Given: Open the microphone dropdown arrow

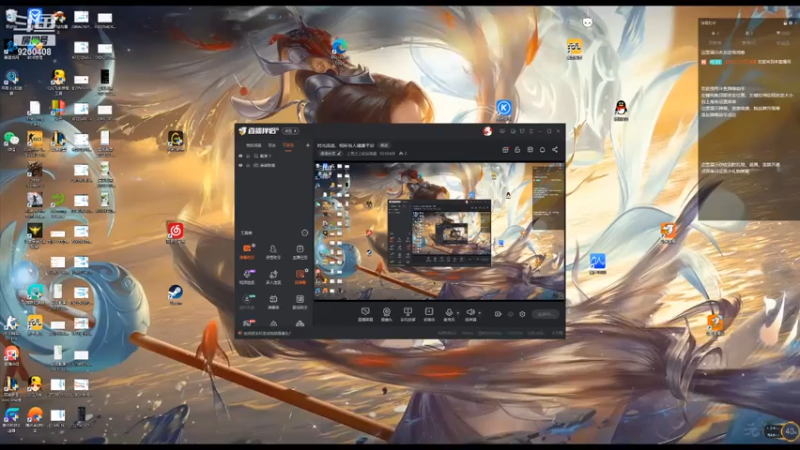Looking at the screenshot, I should point(458,313).
